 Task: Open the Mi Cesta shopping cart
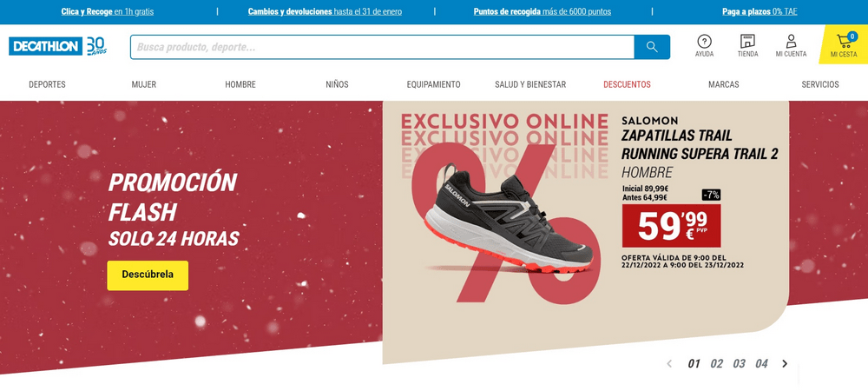[x=844, y=45]
